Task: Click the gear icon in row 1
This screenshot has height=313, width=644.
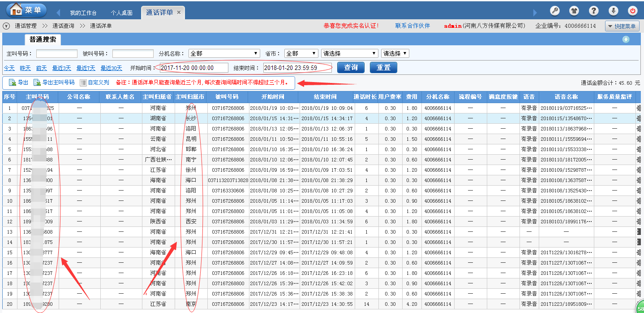Action: (x=639, y=108)
